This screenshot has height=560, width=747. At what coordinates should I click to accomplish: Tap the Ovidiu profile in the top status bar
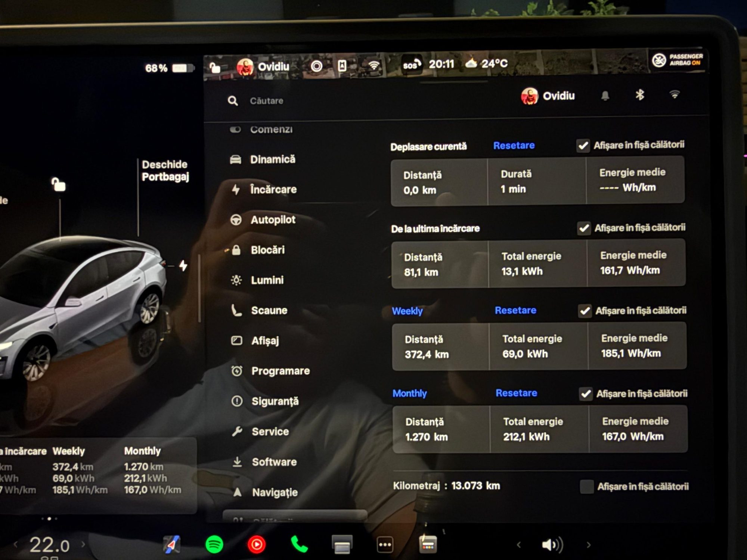tap(263, 67)
